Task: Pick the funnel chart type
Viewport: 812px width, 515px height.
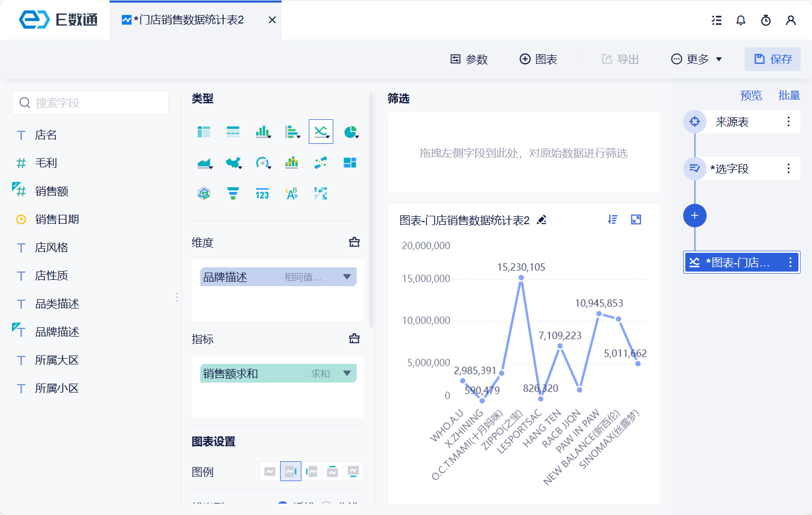Action: [233, 194]
